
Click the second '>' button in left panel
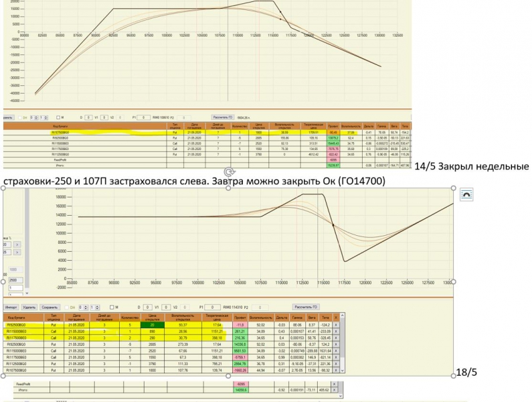pyautogui.click(x=17, y=252)
